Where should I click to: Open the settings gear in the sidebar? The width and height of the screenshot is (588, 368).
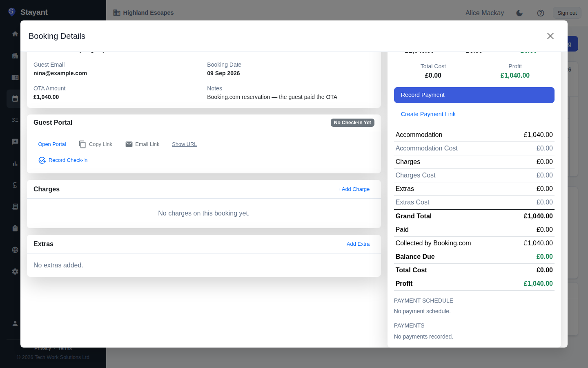[x=15, y=272]
